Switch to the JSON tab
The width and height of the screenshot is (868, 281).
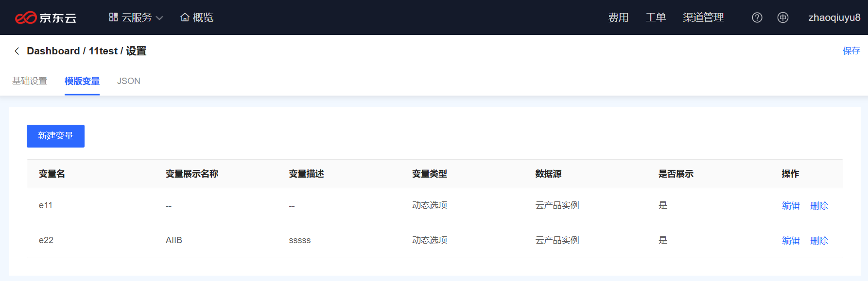(x=129, y=81)
